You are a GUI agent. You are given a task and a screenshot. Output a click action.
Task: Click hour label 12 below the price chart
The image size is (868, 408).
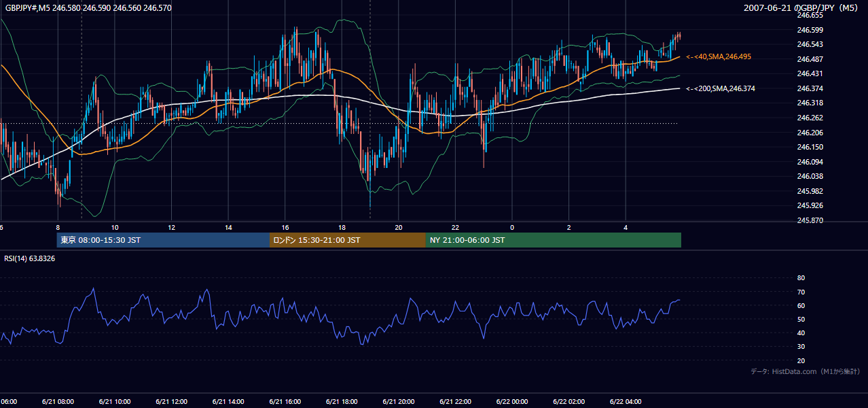(171, 228)
